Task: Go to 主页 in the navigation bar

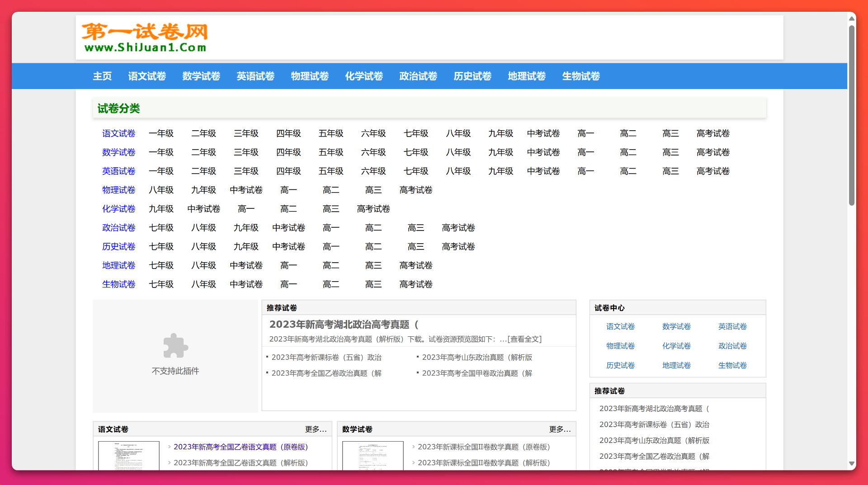Action: (102, 76)
